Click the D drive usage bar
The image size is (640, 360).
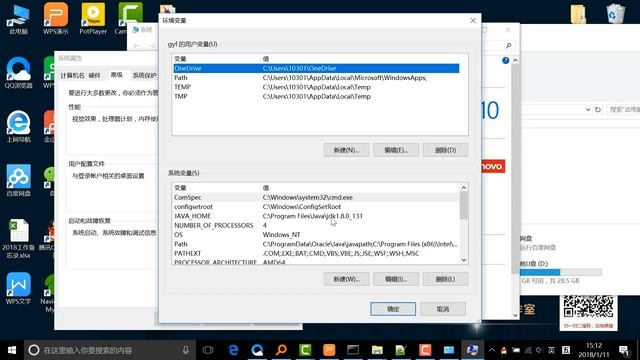pyautogui.click(x=561, y=272)
